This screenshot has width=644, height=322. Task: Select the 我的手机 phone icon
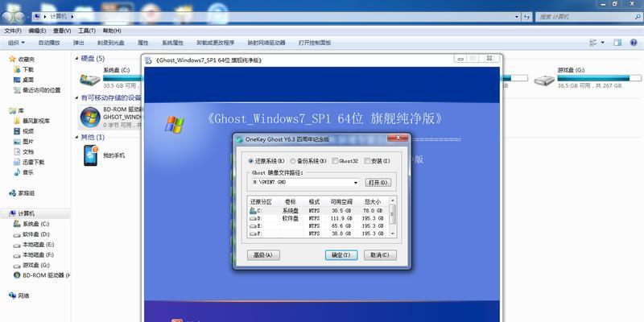90,155
